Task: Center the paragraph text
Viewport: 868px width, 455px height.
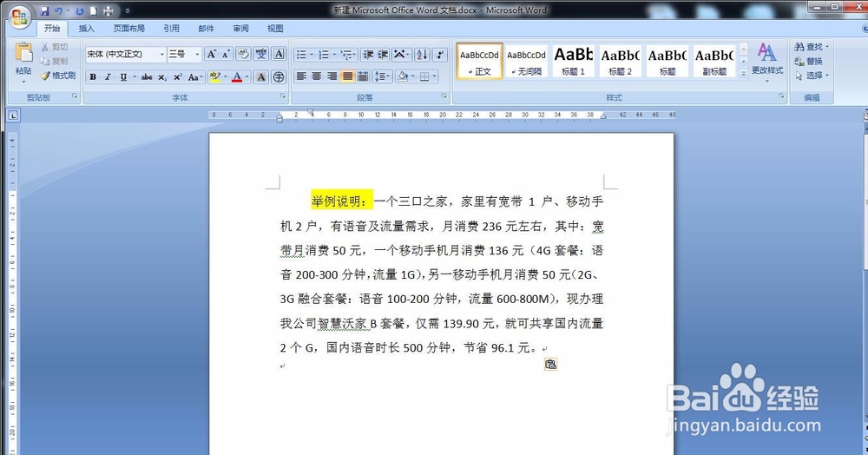Action: click(317, 76)
